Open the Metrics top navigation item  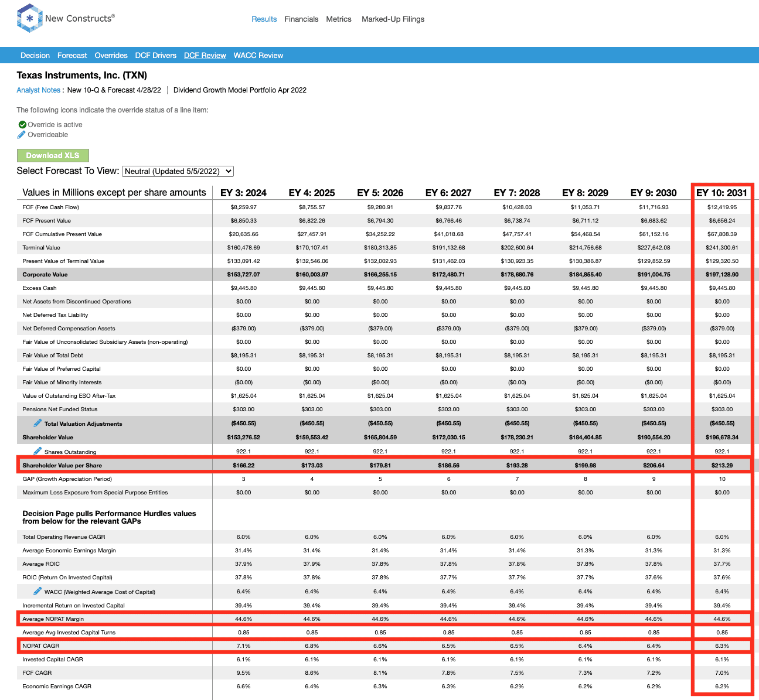click(x=339, y=19)
